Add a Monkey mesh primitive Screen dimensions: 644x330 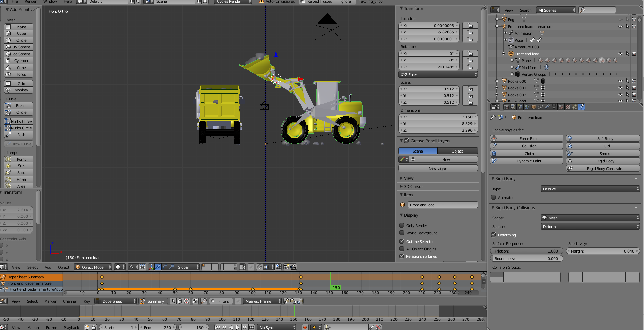(19, 90)
